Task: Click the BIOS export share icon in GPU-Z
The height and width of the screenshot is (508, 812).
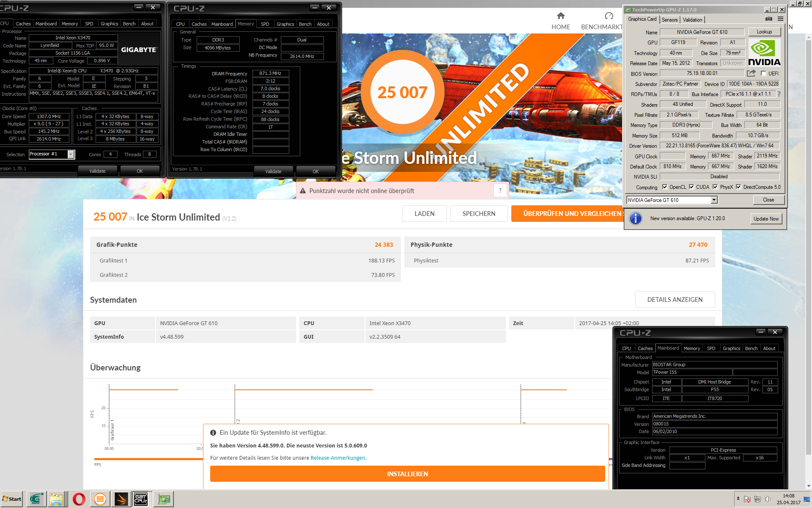Action: point(751,73)
